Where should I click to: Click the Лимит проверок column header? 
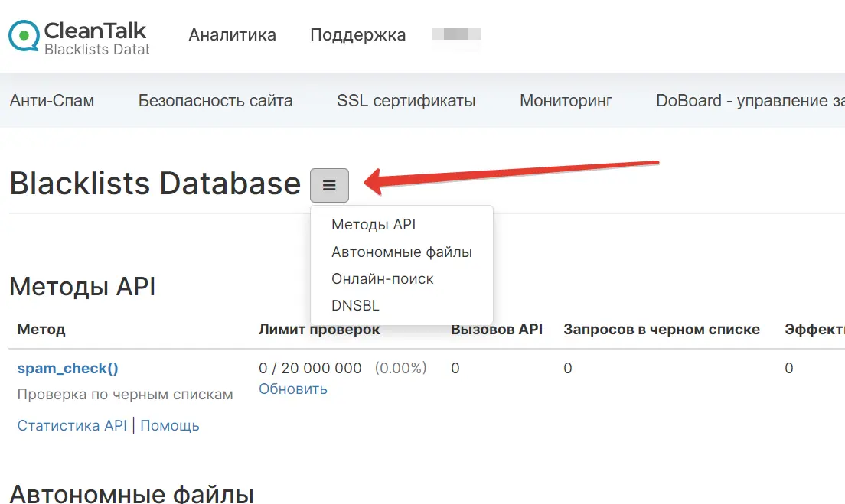(319, 329)
